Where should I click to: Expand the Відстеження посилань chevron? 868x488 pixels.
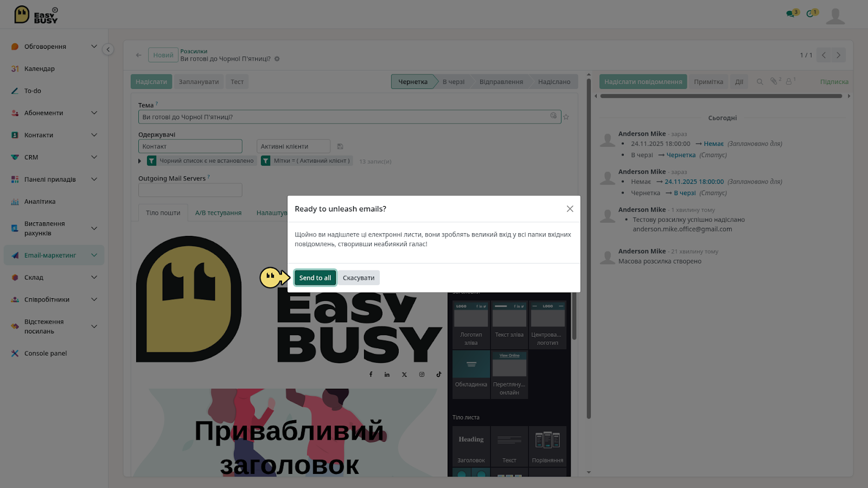click(x=94, y=326)
